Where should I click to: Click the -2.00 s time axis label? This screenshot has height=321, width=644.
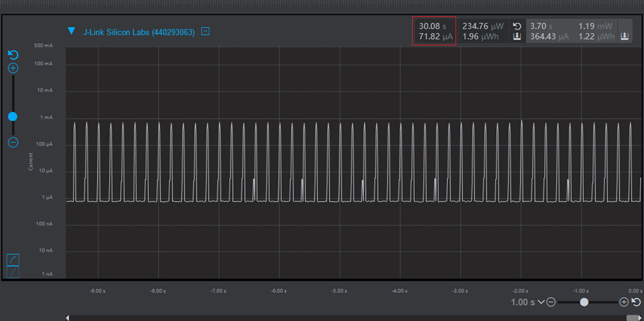coord(520,291)
